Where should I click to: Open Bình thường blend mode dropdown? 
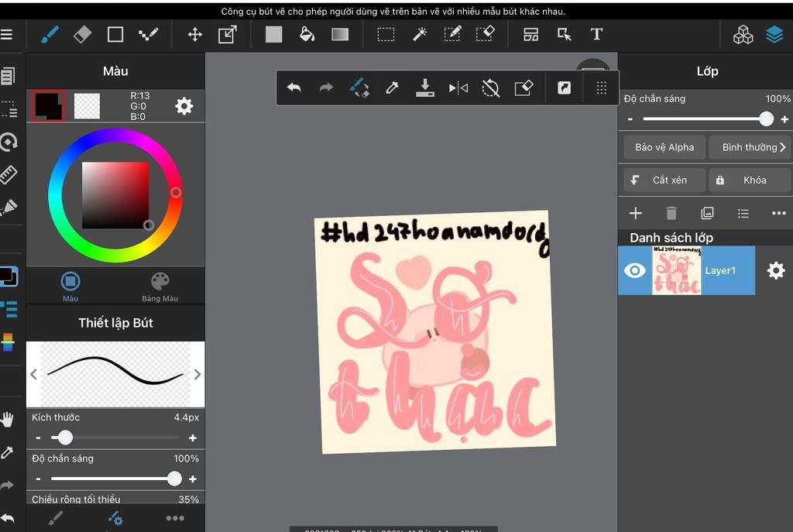coord(750,147)
